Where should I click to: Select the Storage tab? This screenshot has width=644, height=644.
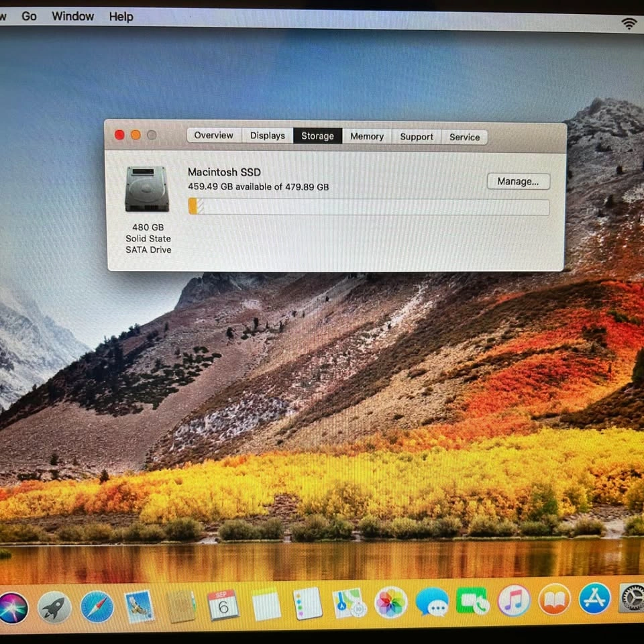[317, 136]
